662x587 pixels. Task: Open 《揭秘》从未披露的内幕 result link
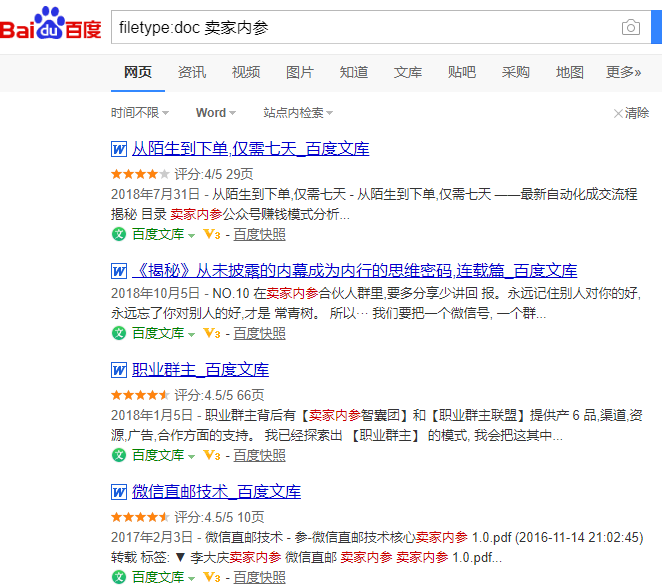[355, 271]
